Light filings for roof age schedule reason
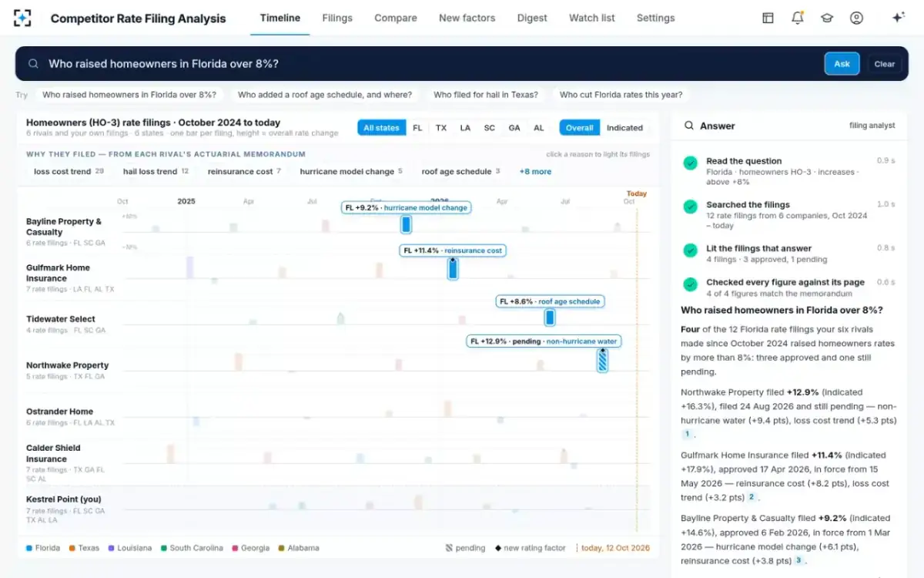Image resolution: width=924 pixels, height=578 pixels. pos(460,171)
